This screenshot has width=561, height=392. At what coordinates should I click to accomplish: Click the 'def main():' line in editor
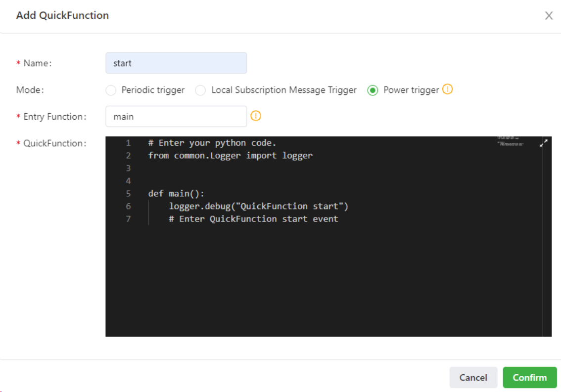click(176, 193)
